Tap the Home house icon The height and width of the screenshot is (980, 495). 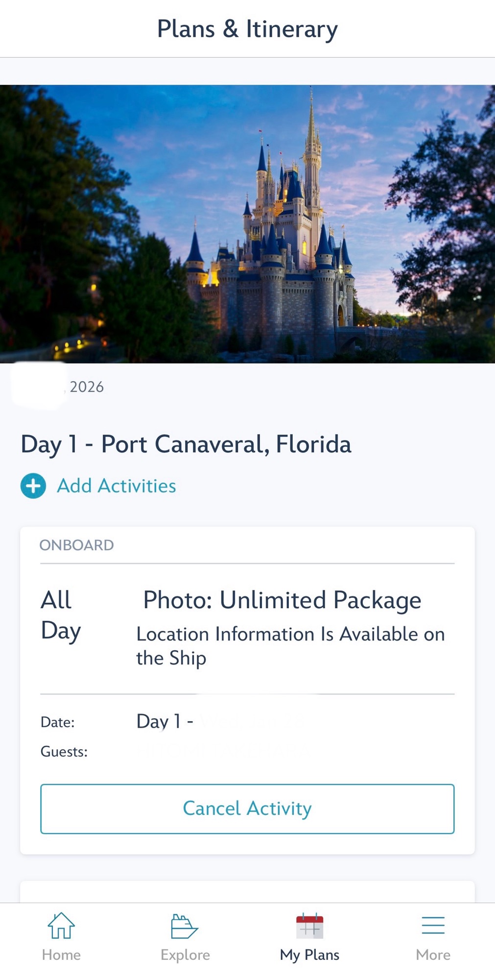tap(61, 926)
